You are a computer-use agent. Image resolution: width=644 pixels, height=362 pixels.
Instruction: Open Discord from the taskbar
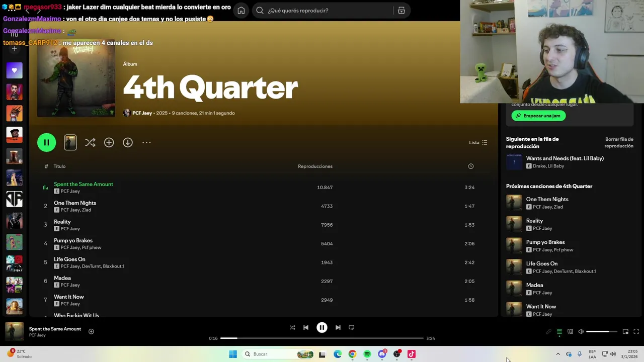pyautogui.click(x=382, y=354)
